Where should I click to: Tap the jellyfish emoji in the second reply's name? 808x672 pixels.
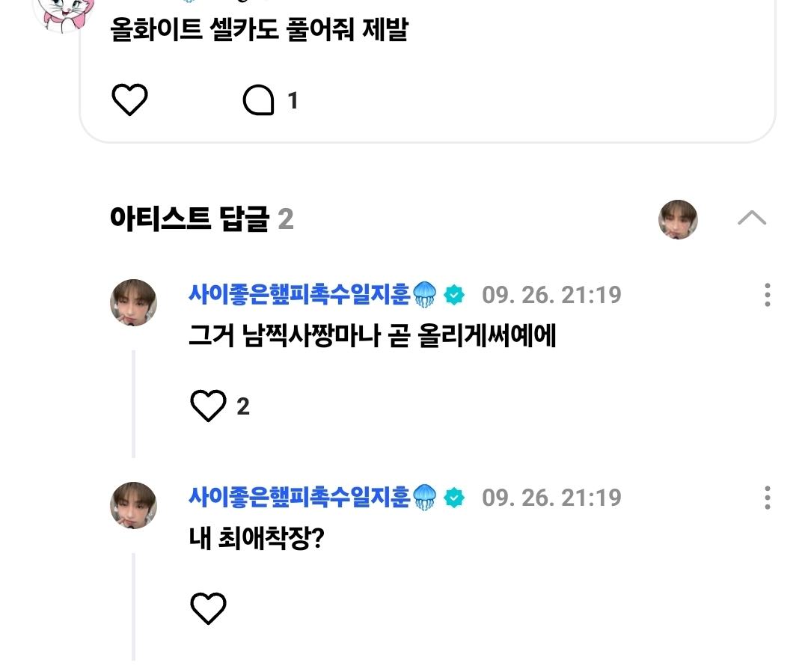pos(425,498)
